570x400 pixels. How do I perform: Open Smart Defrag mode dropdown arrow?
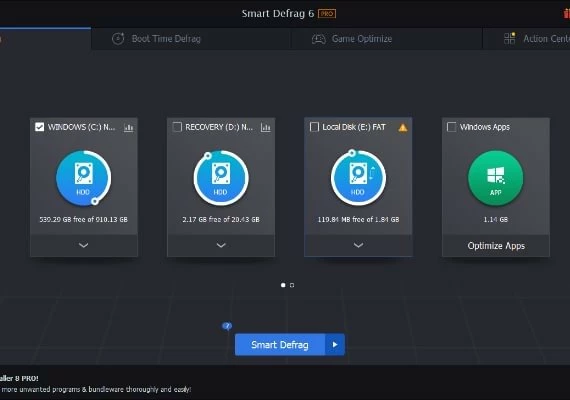[x=335, y=344]
